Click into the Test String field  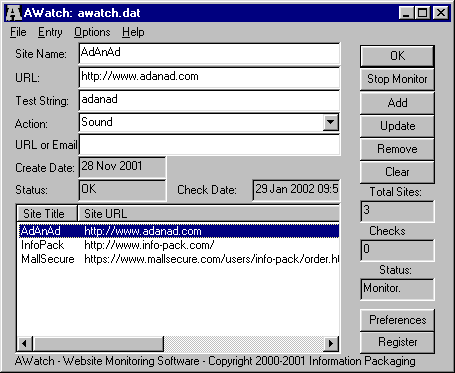coord(209,100)
